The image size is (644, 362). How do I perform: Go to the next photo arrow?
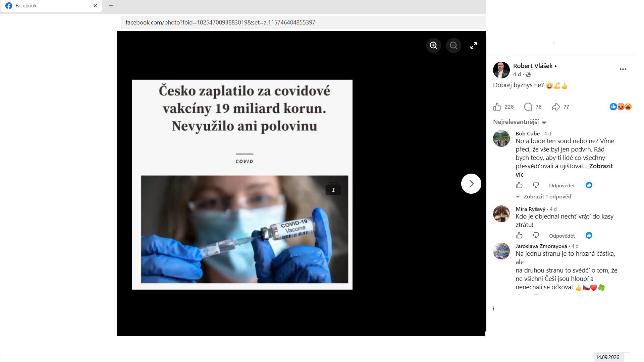pyautogui.click(x=471, y=184)
